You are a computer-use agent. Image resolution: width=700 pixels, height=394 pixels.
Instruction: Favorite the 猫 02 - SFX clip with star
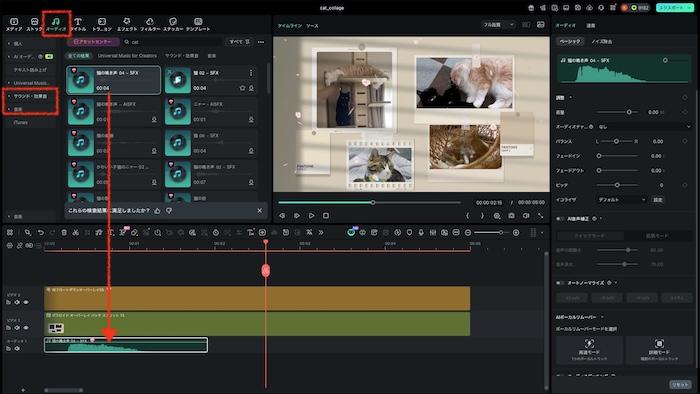coord(242,88)
